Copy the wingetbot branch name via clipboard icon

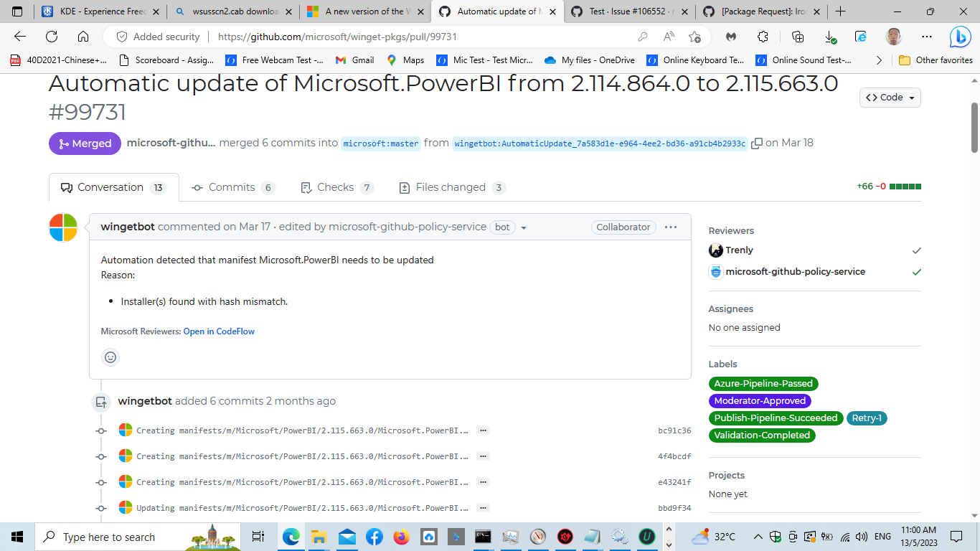757,143
